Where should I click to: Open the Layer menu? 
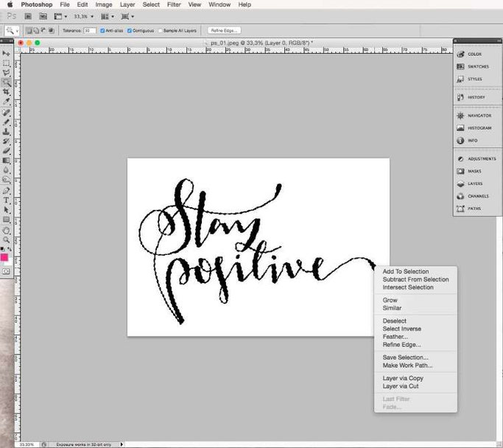pos(127,4)
